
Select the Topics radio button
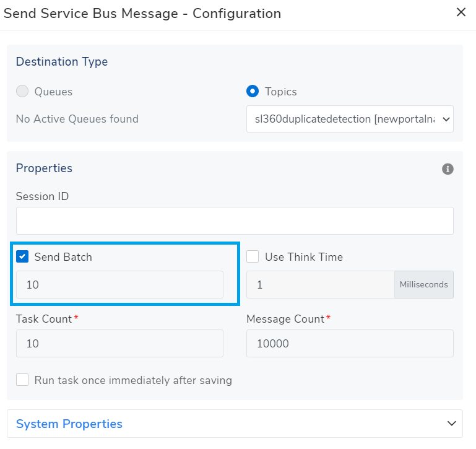pyautogui.click(x=253, y=92)
